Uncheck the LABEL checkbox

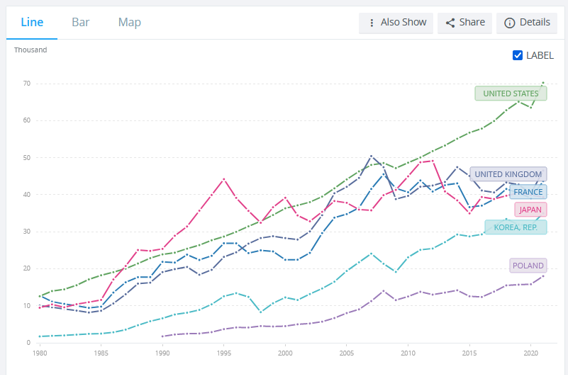pyautogui.click(x=518, y=55)
